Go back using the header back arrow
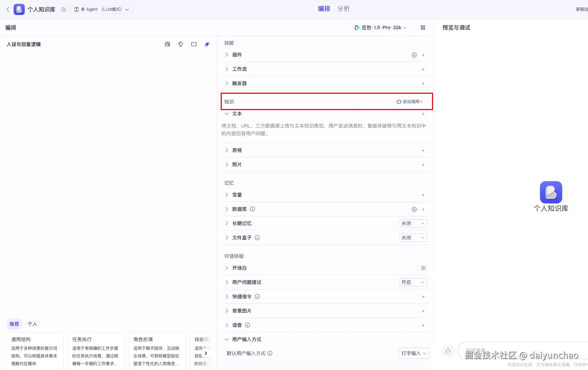588x370 pixels. point(8,9)
